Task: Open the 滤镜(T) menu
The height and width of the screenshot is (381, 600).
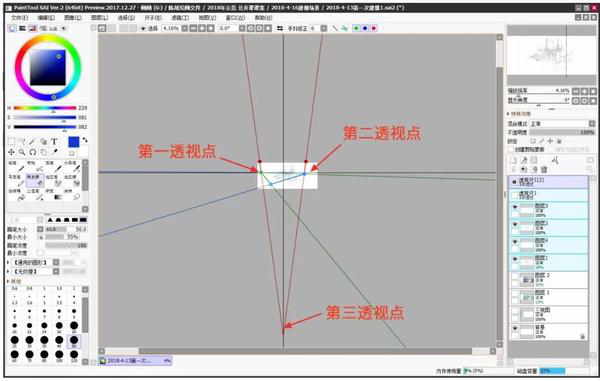Action: pos(180,18)
